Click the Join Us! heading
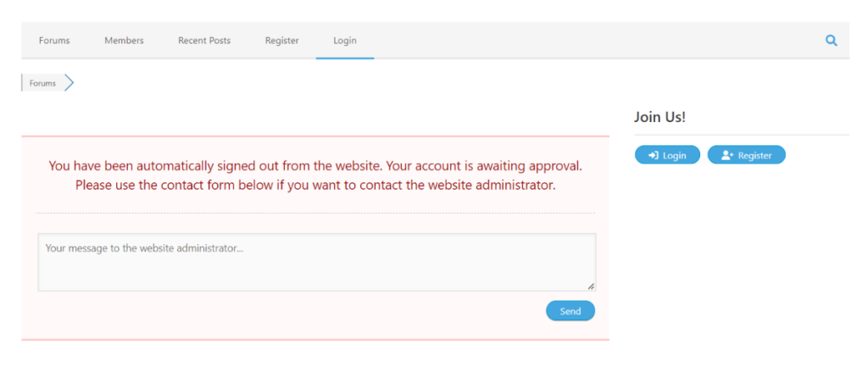 (659, 117)
